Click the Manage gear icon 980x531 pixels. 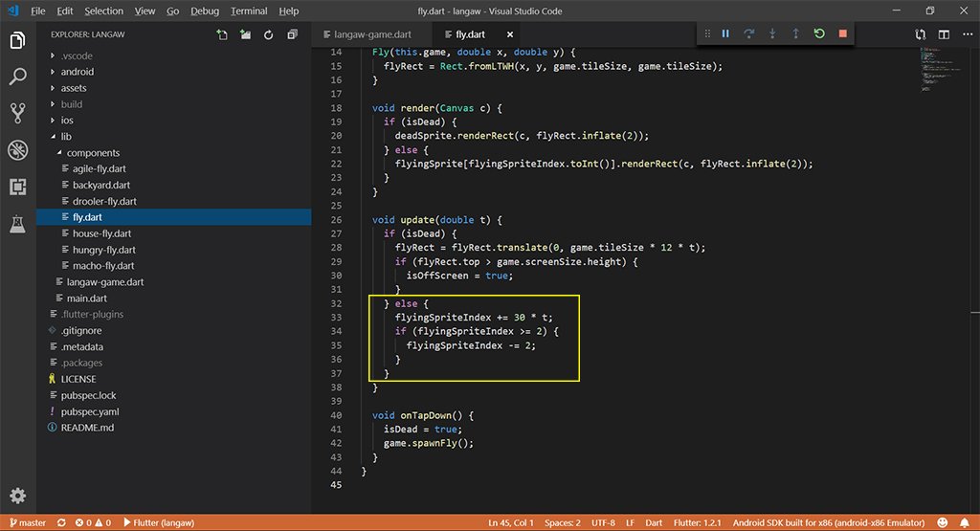click(17, 496)
